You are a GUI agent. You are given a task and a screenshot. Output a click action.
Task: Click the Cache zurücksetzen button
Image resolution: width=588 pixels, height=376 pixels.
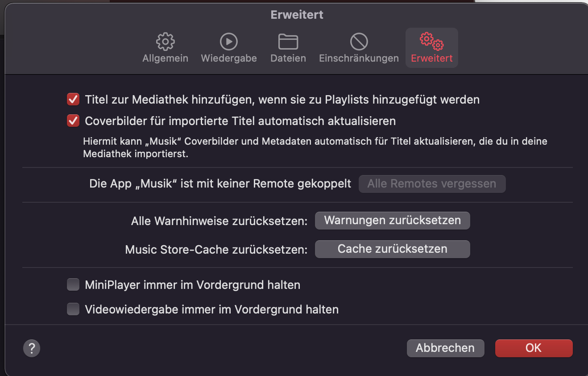click(392, 249)
